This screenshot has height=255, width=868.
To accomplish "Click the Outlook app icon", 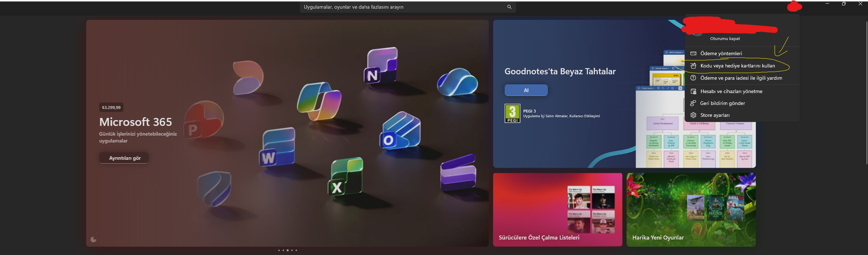I will pos(400,131).
